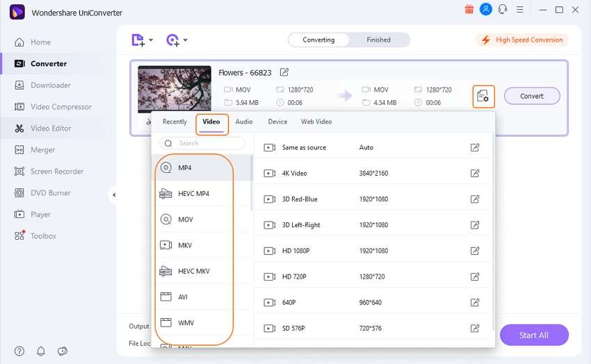Click the Add from disc icon

[172, 40]
